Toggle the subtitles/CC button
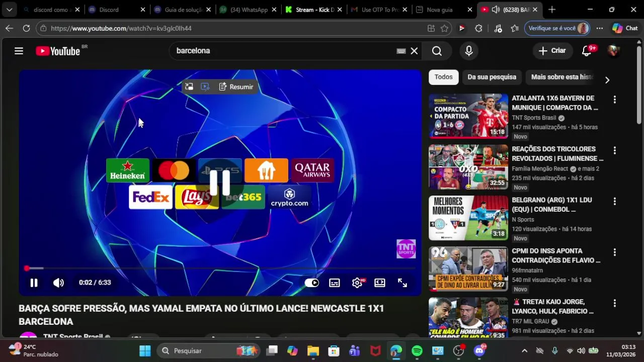Image resolution: width=644 pixels, height=362 pixels. pos(335,283)
